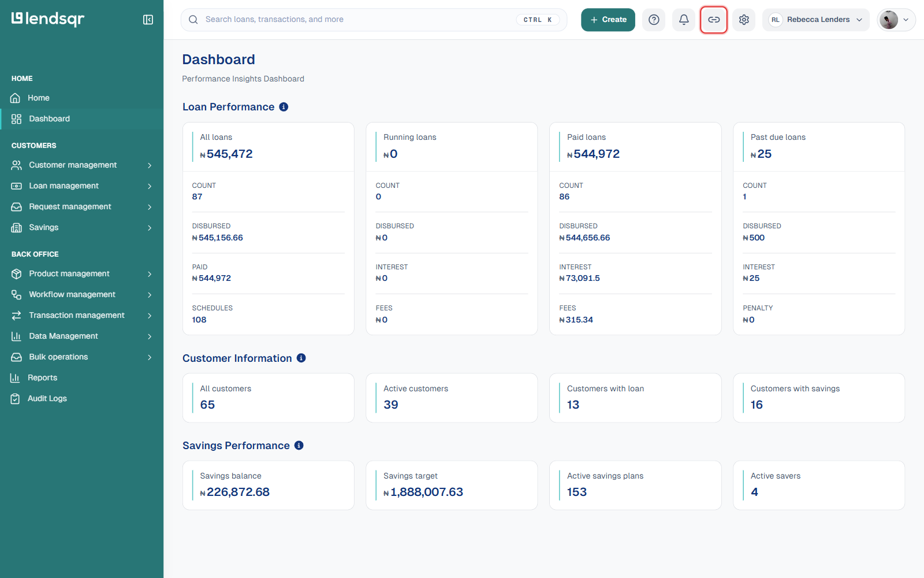This screenshot has width=924, height=578.
Task: Expand Workflow management chevron
Action: click(x=150, y=295)
